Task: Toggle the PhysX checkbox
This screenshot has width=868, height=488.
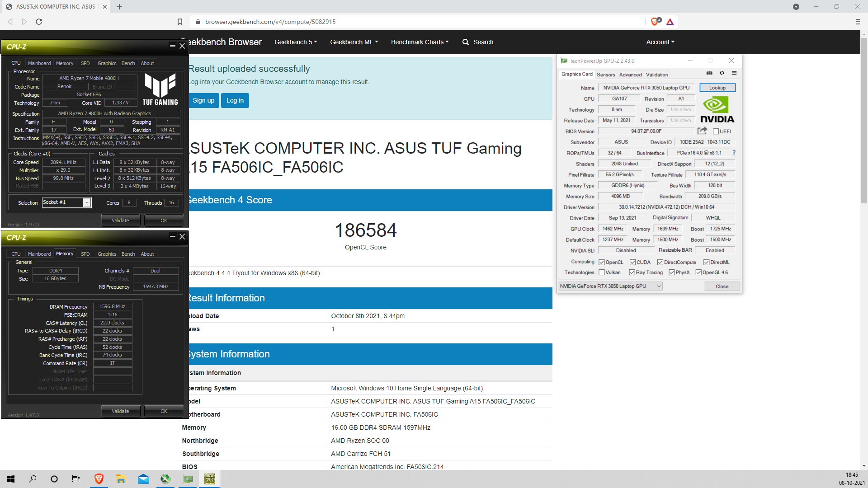Action: click(x=672, y=272)
